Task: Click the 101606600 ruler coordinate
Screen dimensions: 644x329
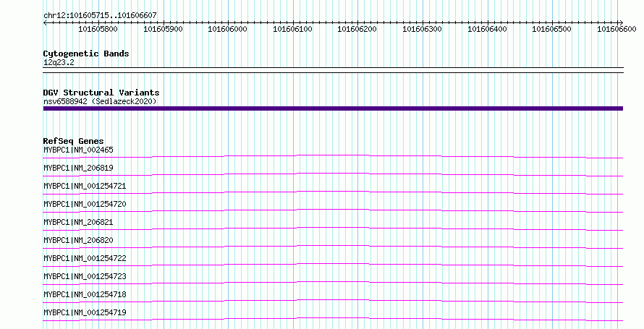Action: pyautogui.click(x=617, y=29)
